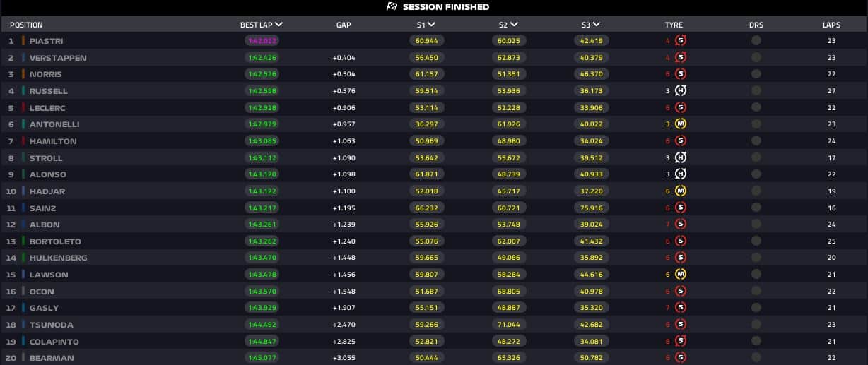Screen dimensions: 868x365
Task: Click Bearman's best lap 1:45.077
Action: point(263,358)
